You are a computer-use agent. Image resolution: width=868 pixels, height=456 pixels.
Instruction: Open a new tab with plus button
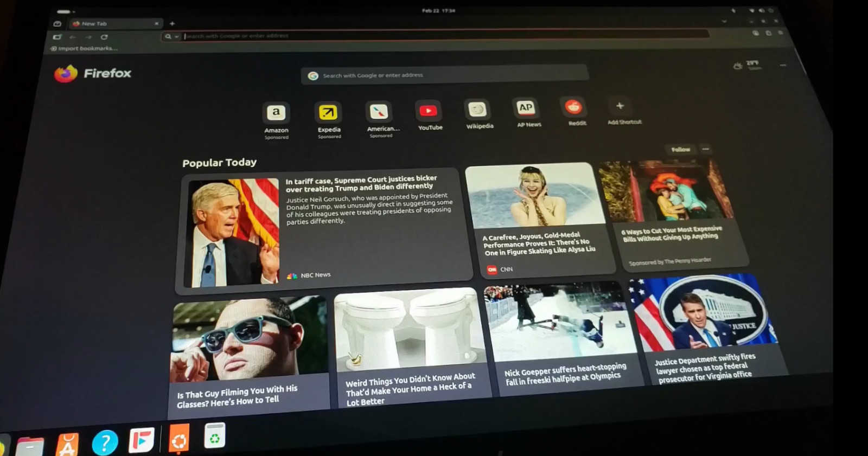(x=172, y=23)
